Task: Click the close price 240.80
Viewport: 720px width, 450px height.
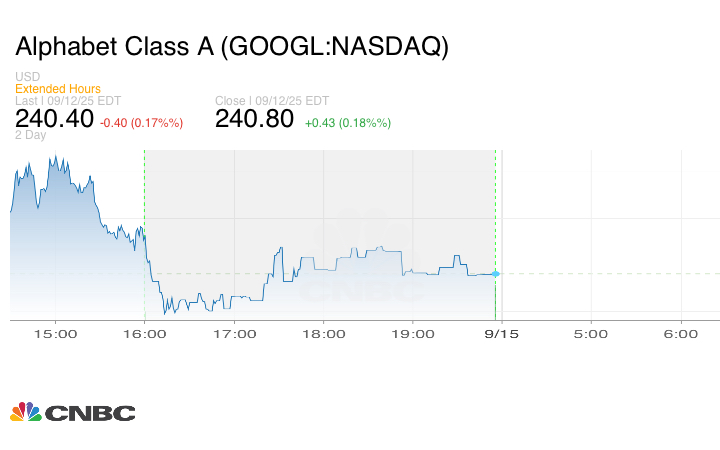Action: tap(255, 120)
